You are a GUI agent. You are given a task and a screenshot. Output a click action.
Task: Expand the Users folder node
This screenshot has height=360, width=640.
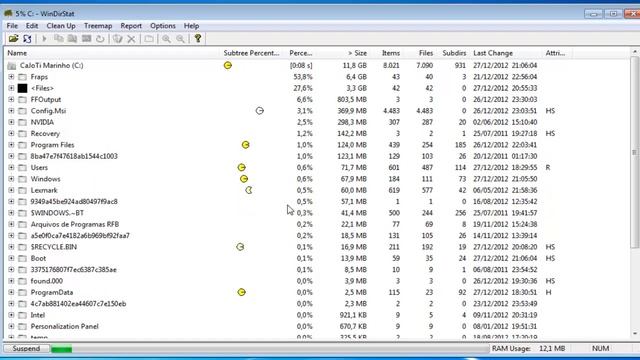[11, 168]
